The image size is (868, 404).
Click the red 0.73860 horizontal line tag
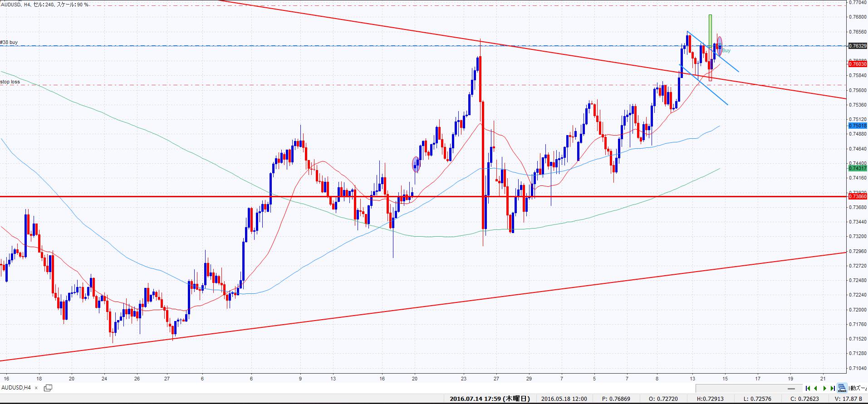pyautogui.click(x=858, y=196)
